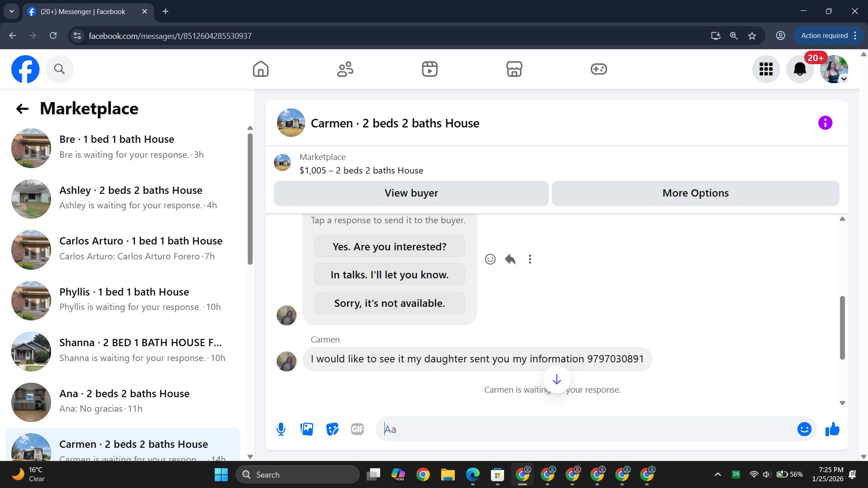Open the account profile picture menu

point(834,69)
